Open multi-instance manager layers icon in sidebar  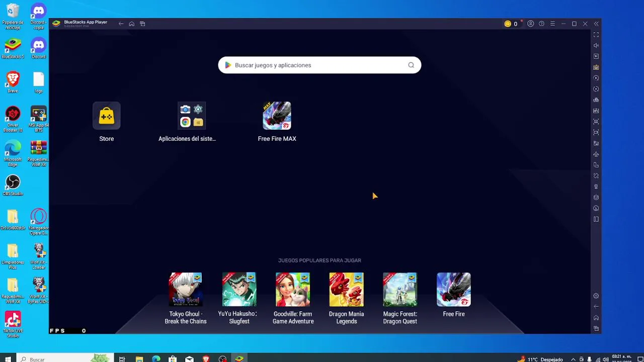(x=596, y=198)
